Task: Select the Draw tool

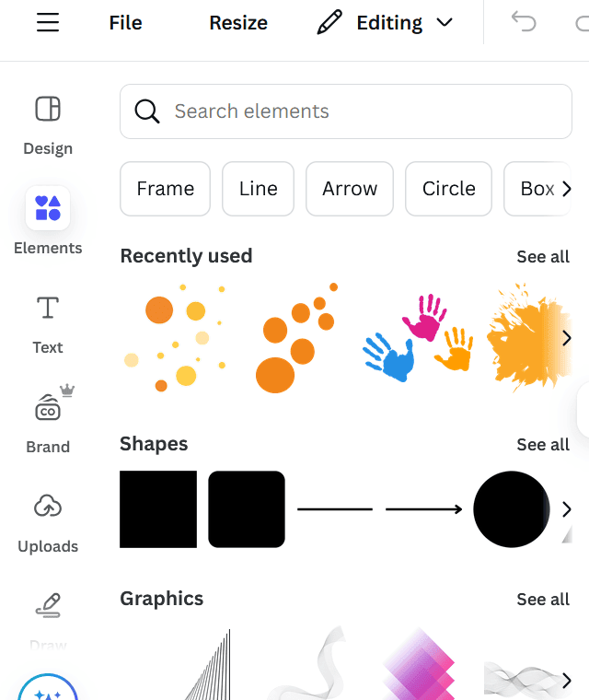Action: click(48, 614)
